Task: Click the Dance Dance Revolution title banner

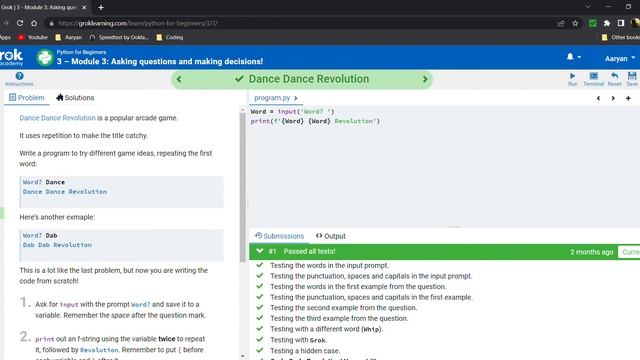Action: pos(302,79)
